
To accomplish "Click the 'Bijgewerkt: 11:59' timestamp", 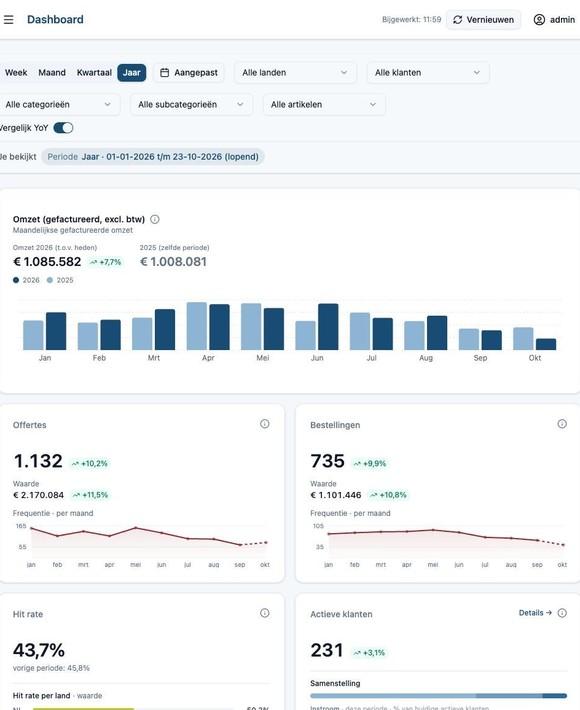I will point(412,19).
